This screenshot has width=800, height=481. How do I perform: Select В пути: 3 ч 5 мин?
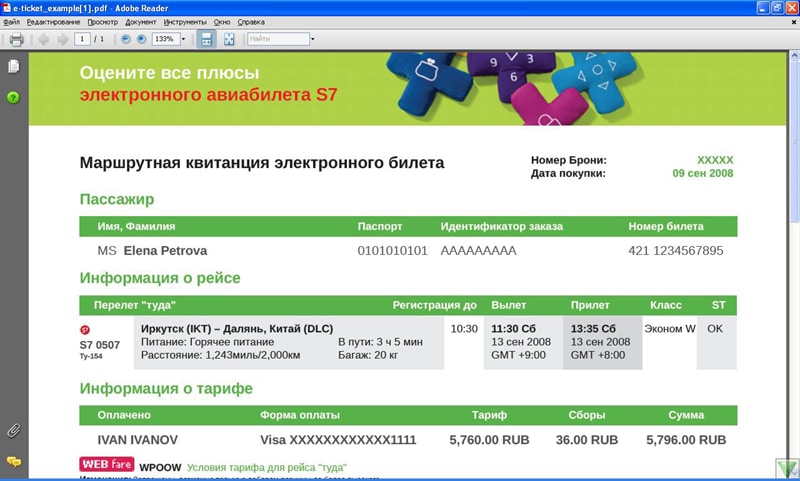380,342
